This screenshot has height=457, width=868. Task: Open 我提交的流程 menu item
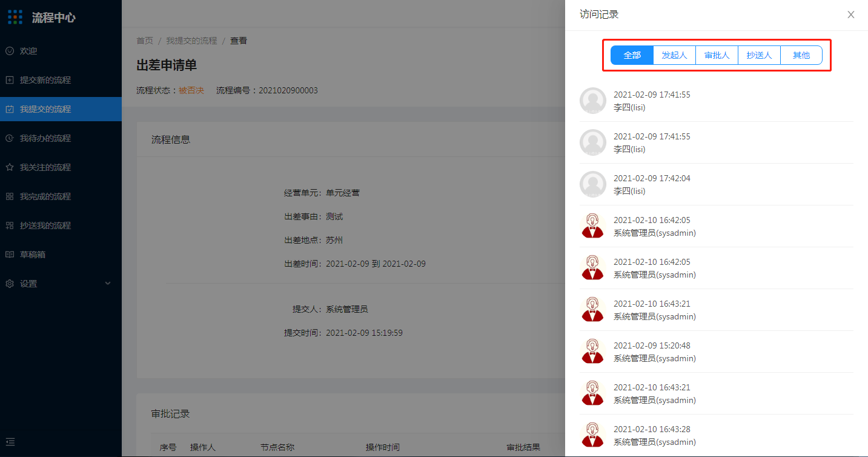pyautogui.click(x=61, y=109)
